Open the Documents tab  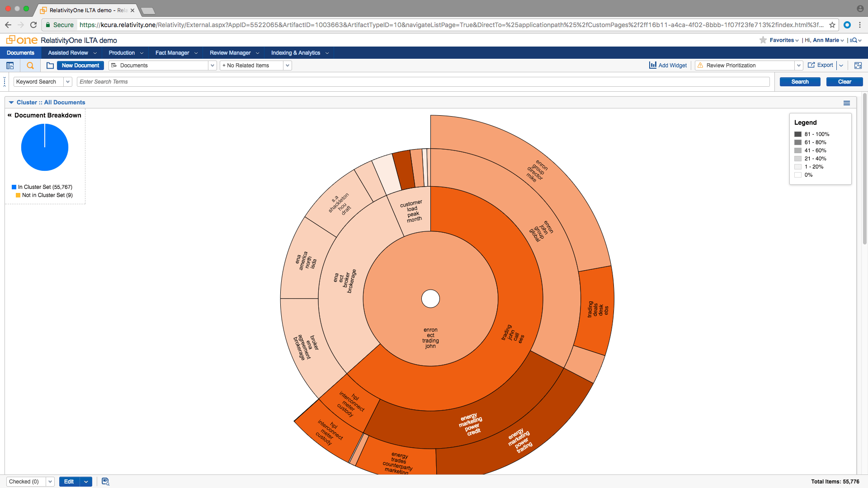(20, 53)
